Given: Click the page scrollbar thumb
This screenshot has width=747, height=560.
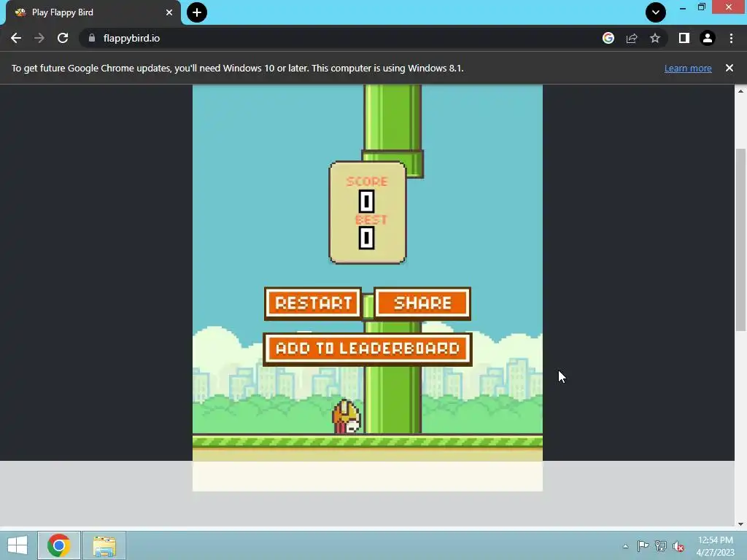Looking at the screenshot, I should click(740, 239).
